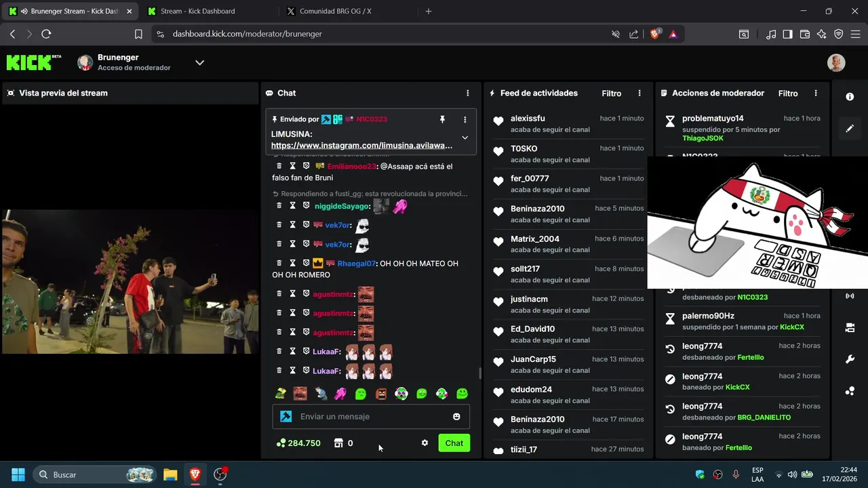868x488 pixels.
Task: Select JuanCarp15 follow entry
Action: tap(568, 365)
